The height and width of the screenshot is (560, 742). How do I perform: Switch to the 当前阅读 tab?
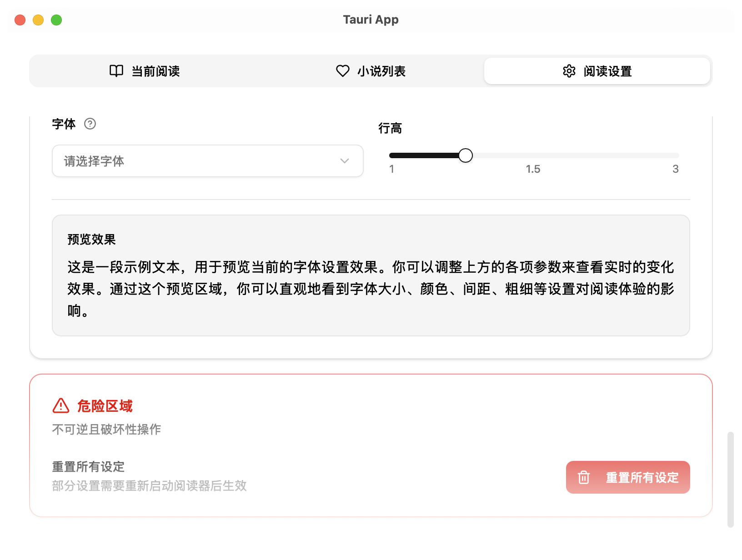[x=155, y=71]
